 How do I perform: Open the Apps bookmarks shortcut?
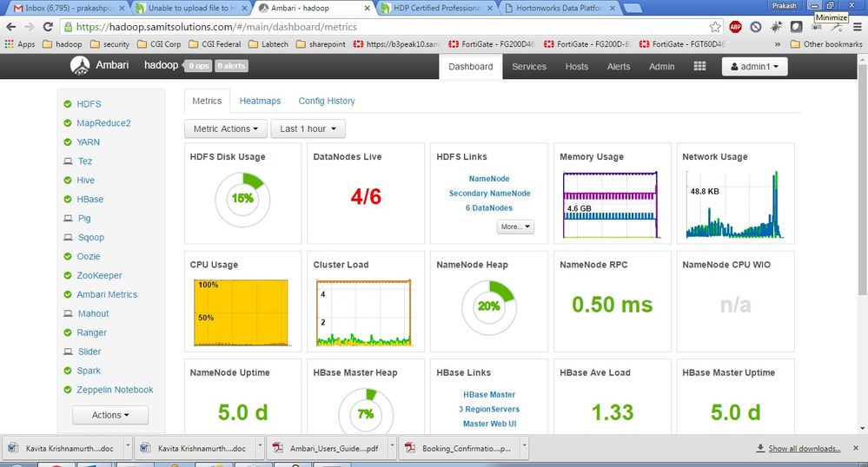coord(19,43)
